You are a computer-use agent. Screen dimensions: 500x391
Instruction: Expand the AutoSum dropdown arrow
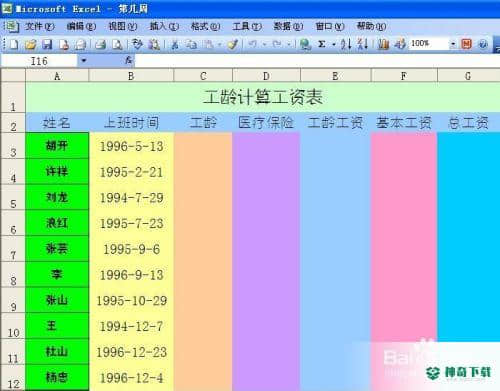334,44
